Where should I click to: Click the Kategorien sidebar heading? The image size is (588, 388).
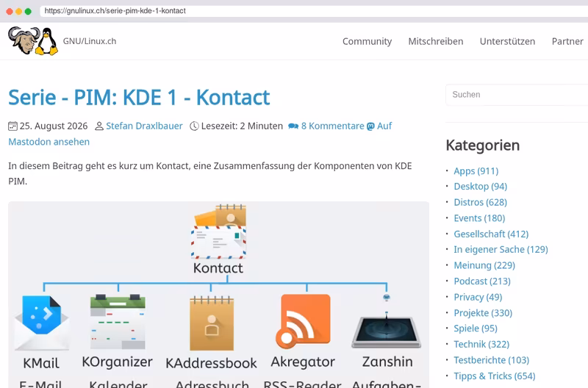[483, 145]
